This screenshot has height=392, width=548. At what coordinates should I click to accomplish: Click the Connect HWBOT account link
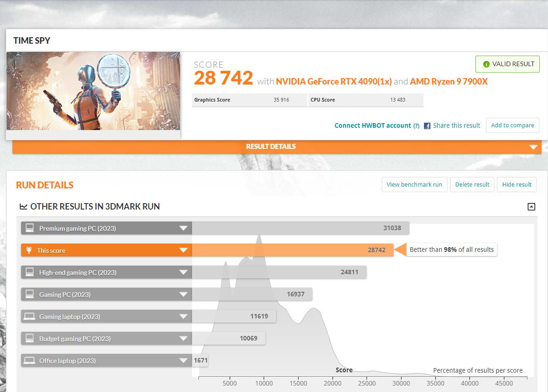pos(373,125)
